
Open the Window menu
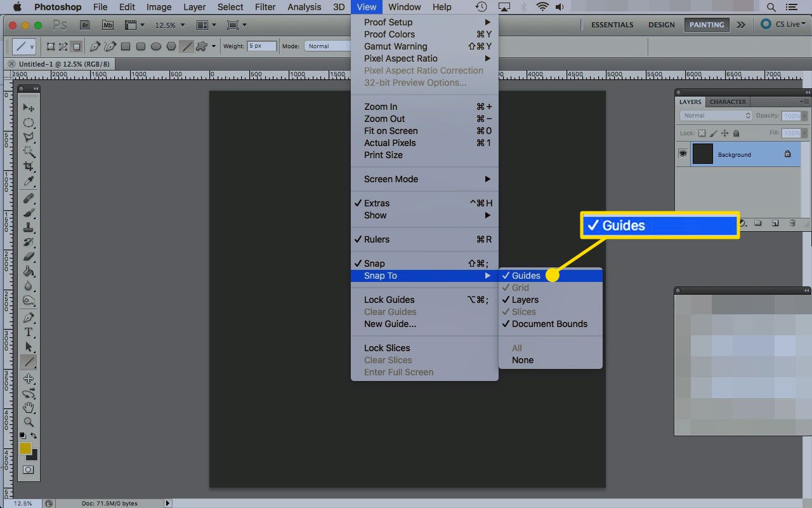[x=404, y=7]
